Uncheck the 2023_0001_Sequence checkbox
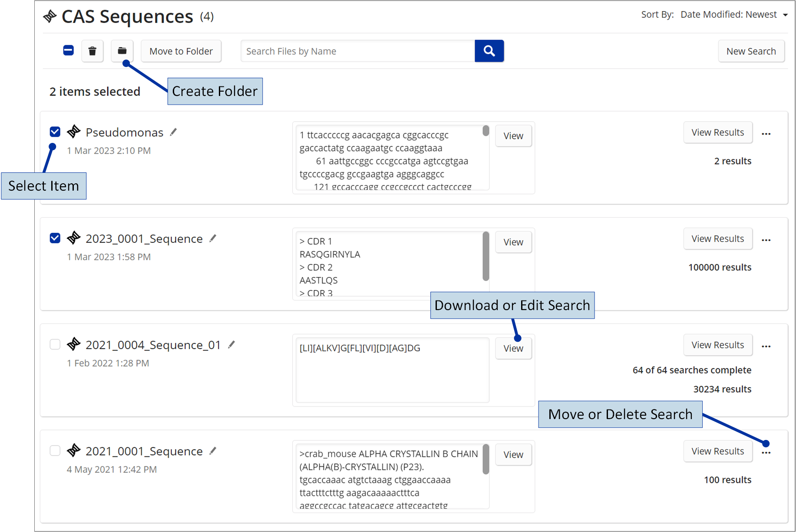The width and height of the screenshot is (796, 532). click(55, 238)
